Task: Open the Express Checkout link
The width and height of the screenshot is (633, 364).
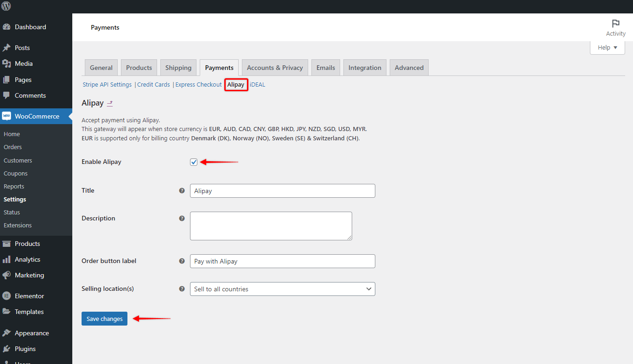Action: [x=198, y=85]
